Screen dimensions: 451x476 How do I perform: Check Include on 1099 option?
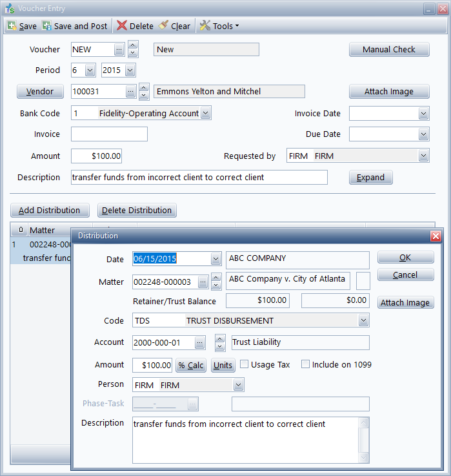(306, 364)
